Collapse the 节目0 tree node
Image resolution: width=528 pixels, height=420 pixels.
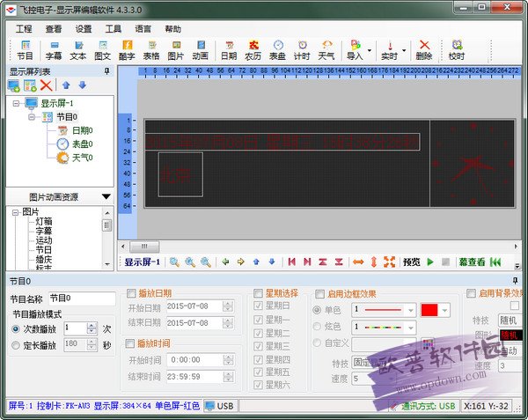click(x=32, y=117)
